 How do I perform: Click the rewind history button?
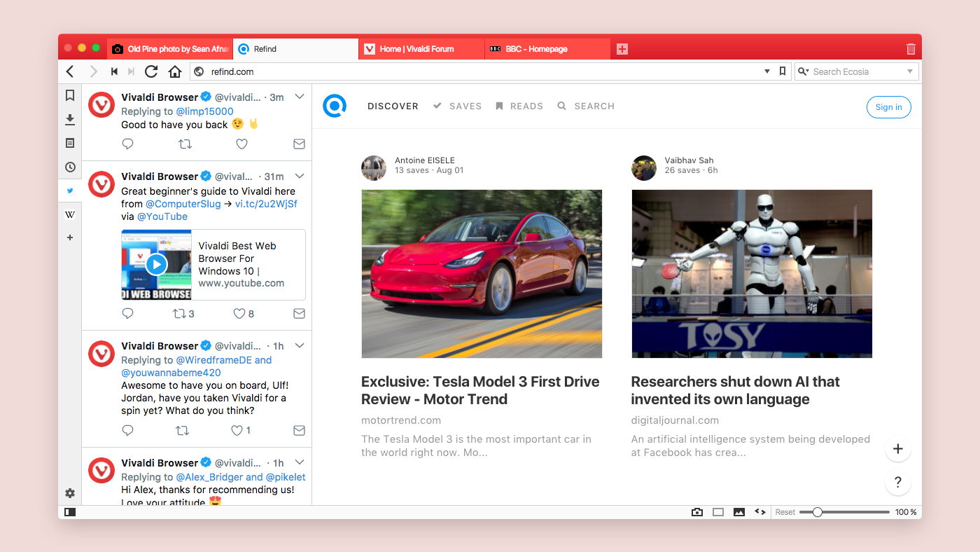point(114,71)
